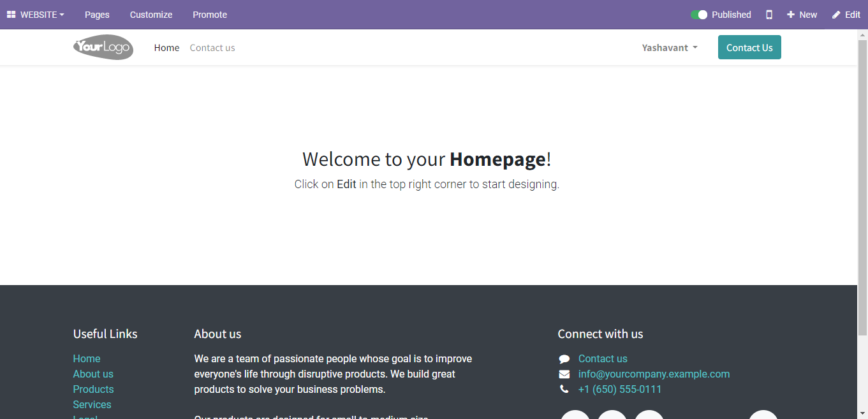Open the Pages menu
Screen dimensions: 868x419
[x=97, y=15]
